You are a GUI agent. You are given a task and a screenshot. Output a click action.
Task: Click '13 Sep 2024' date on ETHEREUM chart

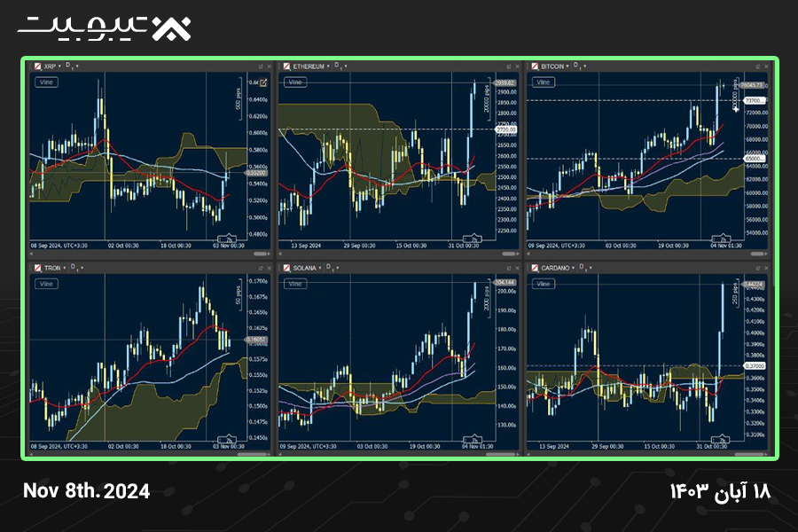tap(306, 246)
